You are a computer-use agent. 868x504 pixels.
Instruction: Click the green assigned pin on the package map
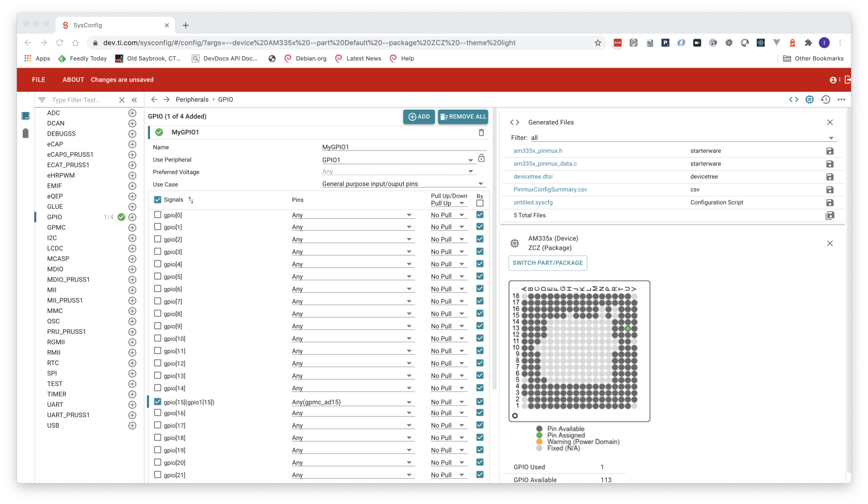pyautogui.click(x=629, y=328)
